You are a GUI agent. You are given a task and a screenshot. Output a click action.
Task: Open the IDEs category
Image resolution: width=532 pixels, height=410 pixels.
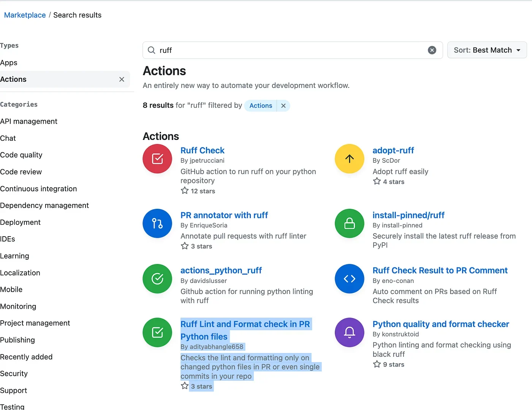[8, 239]
